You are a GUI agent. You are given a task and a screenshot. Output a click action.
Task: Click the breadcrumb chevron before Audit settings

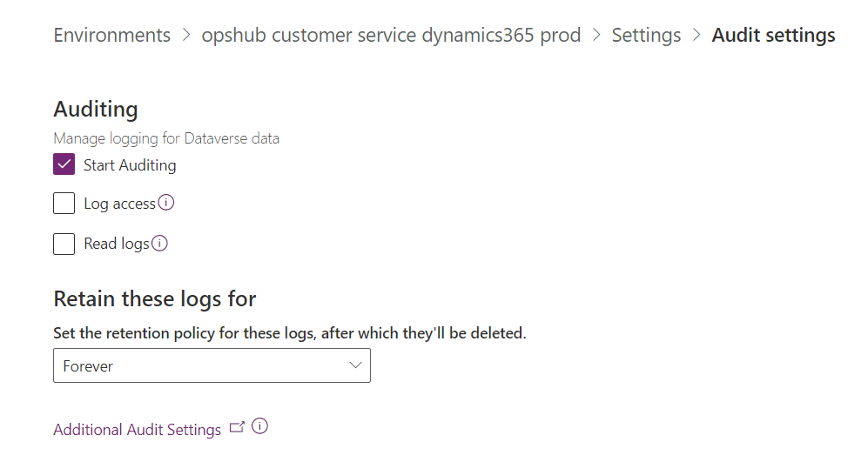coord(696,36)
